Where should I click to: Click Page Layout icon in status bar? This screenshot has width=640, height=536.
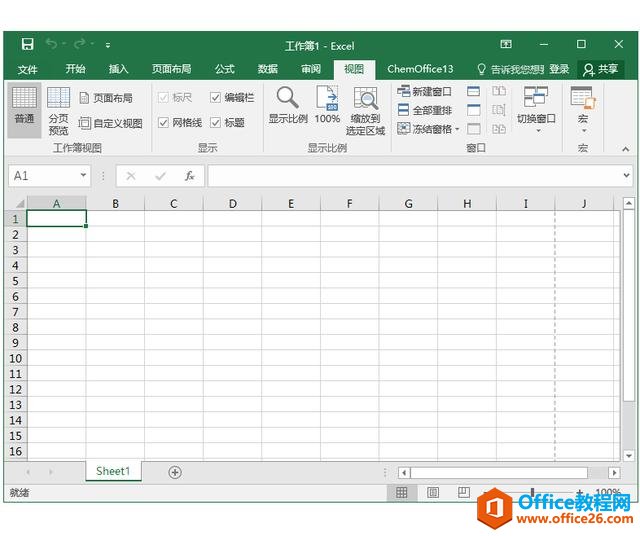[x=433, y=493]
